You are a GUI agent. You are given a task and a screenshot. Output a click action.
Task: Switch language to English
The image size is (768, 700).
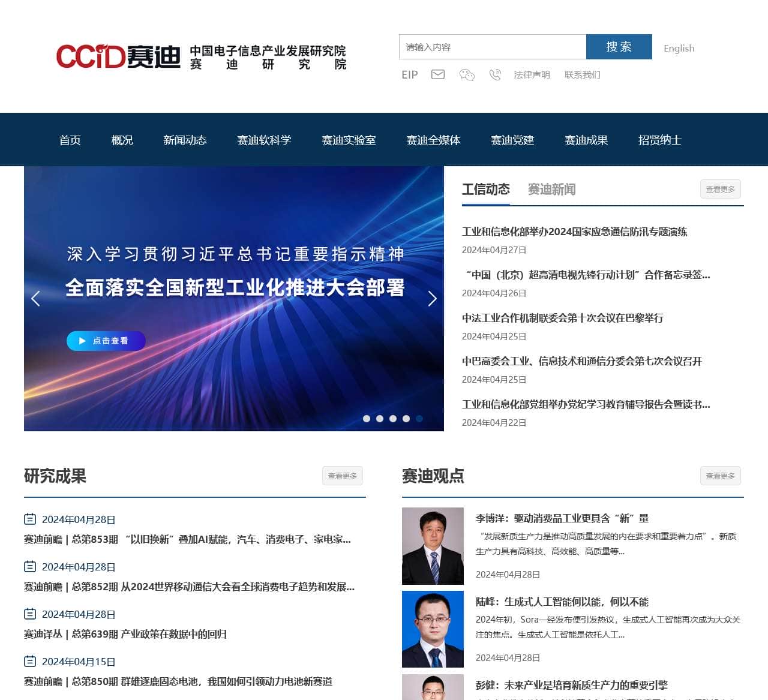click(679, 48)
